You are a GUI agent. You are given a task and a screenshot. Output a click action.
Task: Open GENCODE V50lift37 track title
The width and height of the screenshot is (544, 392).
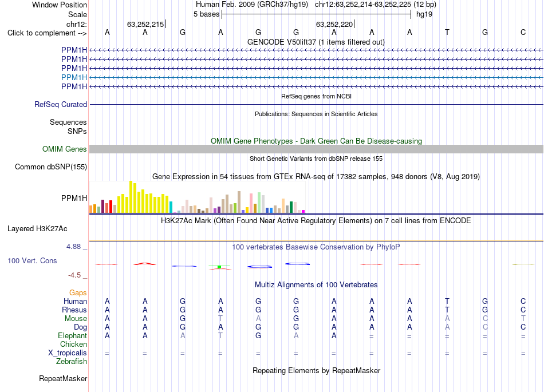316,42
